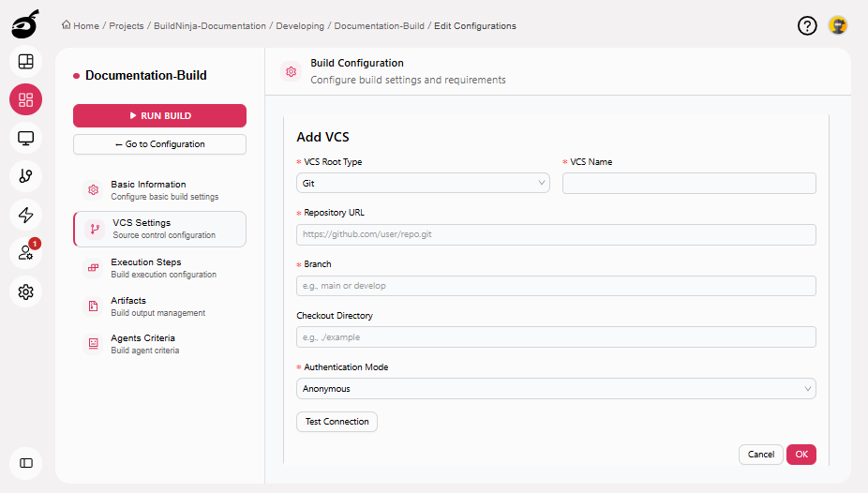Open the lightning bolt sidebar icon

point(26,215)
